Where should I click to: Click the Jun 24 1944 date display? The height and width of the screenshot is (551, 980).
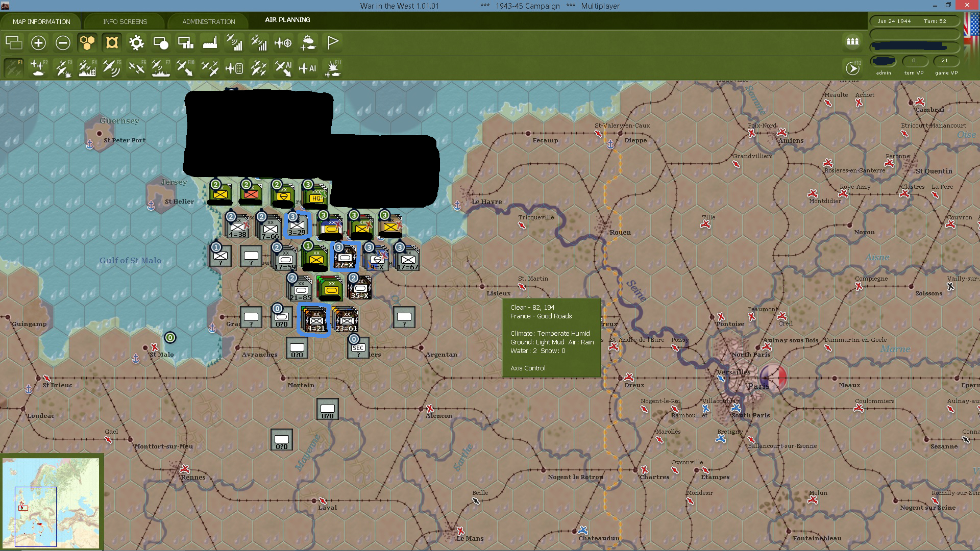(894, 21)
